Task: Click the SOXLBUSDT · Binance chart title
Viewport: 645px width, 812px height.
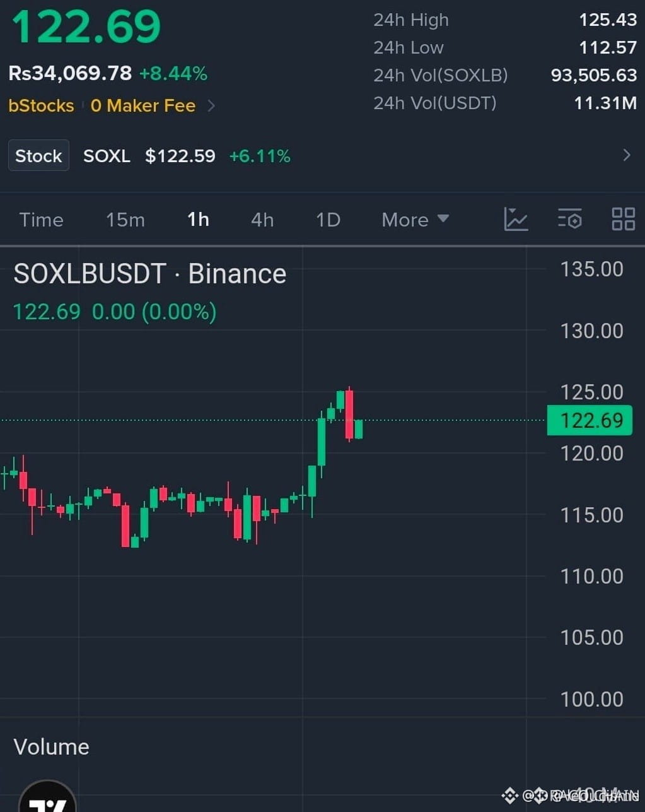Action: [x=150, y=274]
